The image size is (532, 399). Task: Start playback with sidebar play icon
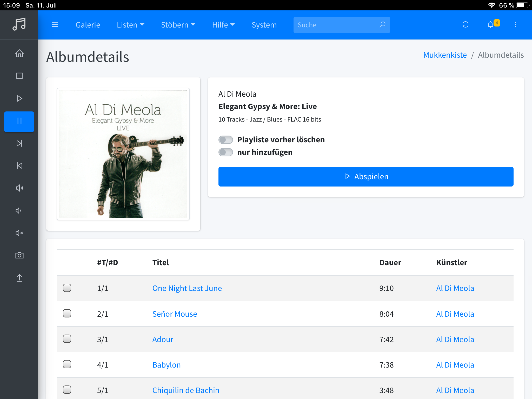(19, 98)
